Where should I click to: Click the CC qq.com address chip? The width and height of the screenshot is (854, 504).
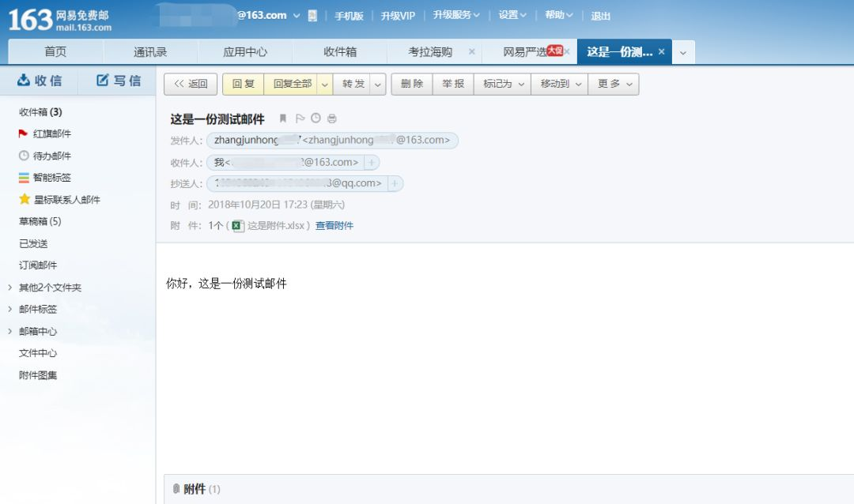(x=297, y=183)
